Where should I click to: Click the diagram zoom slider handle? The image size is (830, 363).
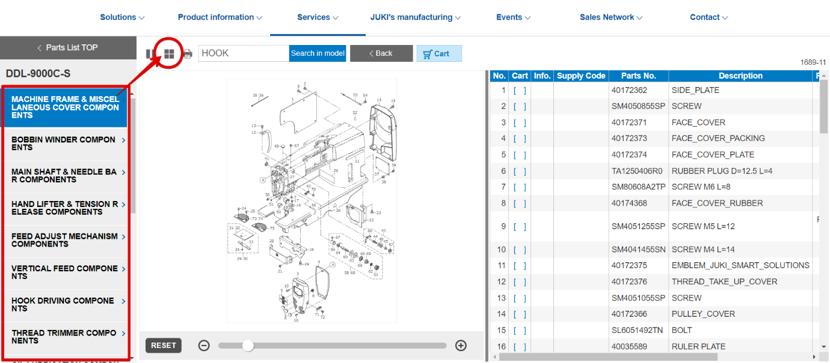[247, 346]
